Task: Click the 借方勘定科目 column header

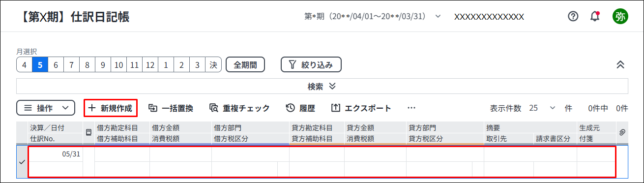Action: pyautogui.click(x=117, y=127)
